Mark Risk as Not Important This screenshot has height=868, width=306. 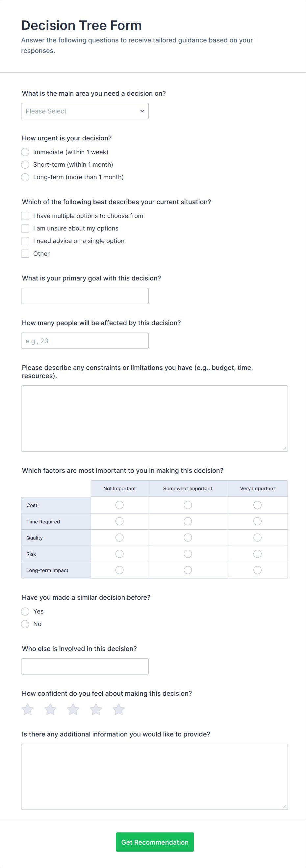pyautogui.click(x=119, y=554)
